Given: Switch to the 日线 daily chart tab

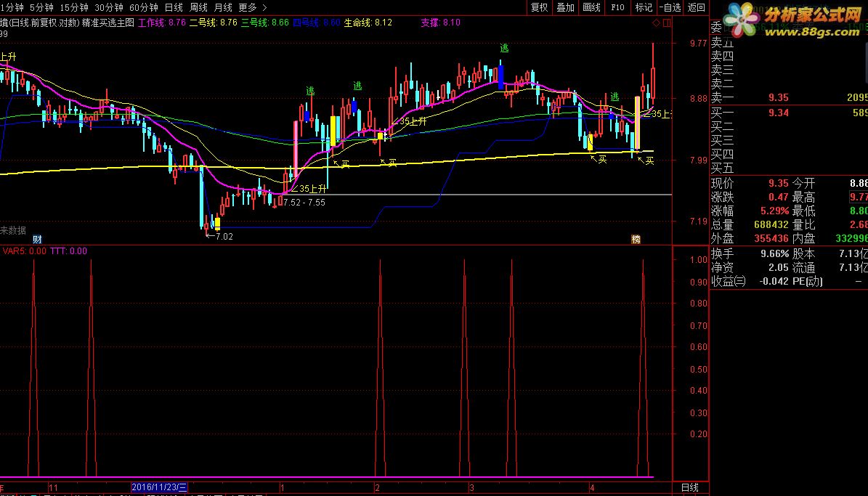Looking at the screenshot, I should point(174,7).
